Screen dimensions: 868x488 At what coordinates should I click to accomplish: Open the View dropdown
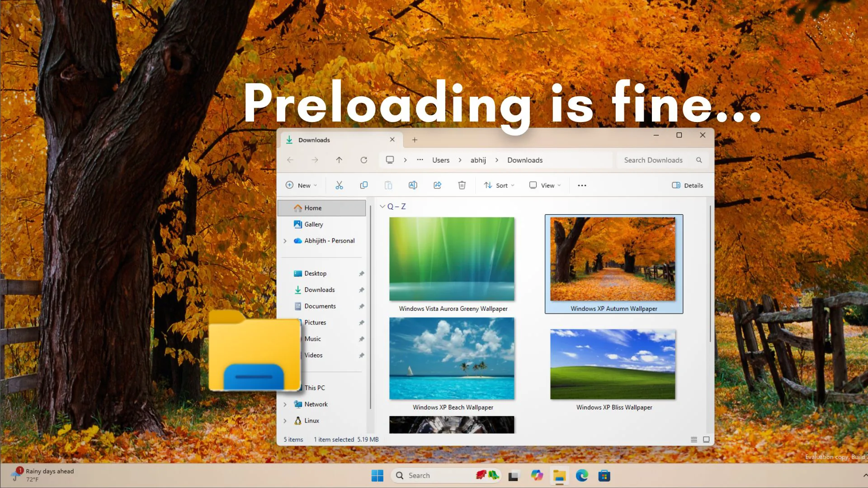[x=545, y=185]
